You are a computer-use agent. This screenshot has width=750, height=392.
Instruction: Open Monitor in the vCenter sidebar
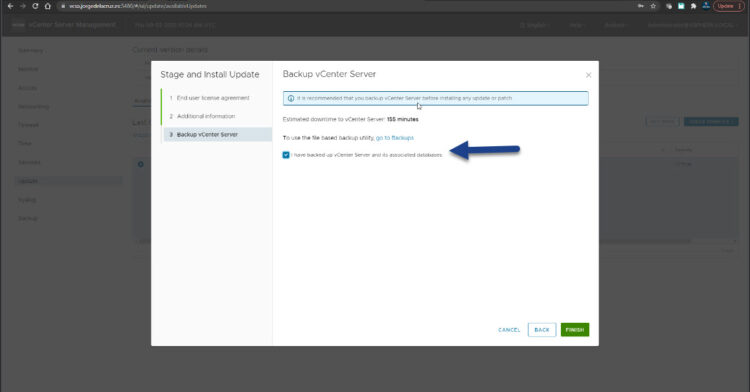point(28,69)
